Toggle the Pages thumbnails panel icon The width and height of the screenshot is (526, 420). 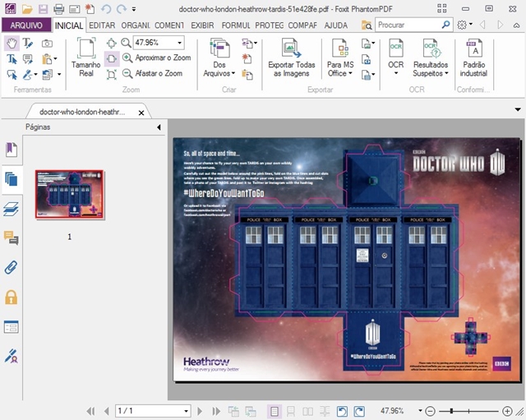point(11,179)
